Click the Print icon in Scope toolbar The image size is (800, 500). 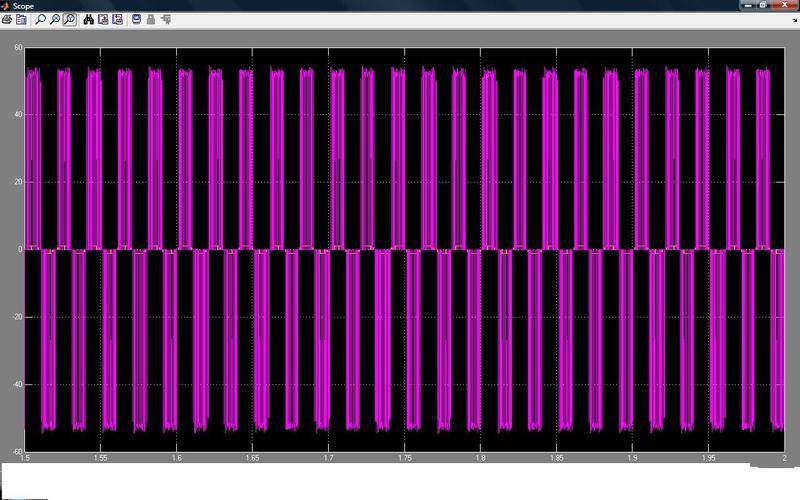point(7,19)
